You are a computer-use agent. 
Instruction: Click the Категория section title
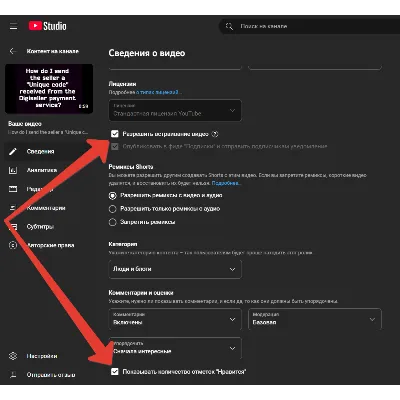[123, 244]
